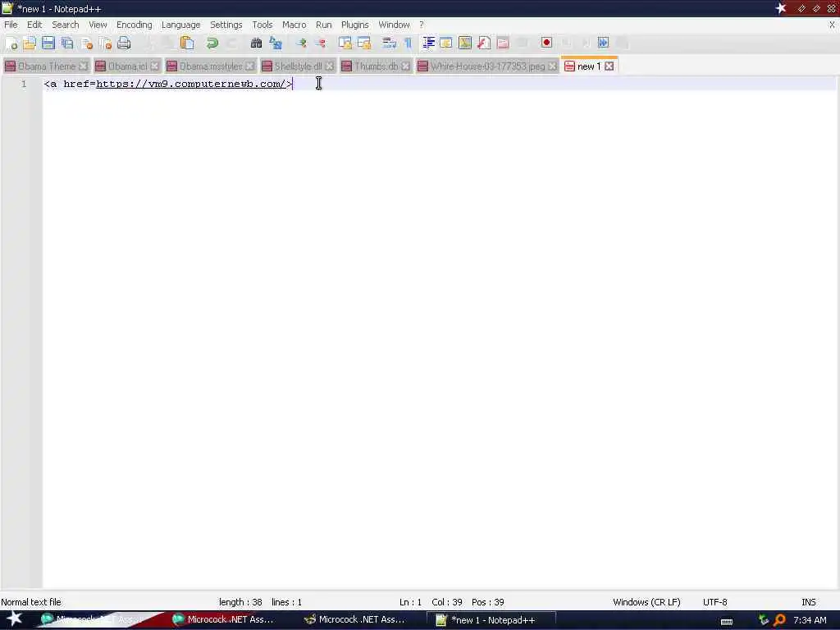The width and height of the screenshot is (840, 630).
Task: Toggle the indent guide toolbar icon
Action: pos(428,43)
